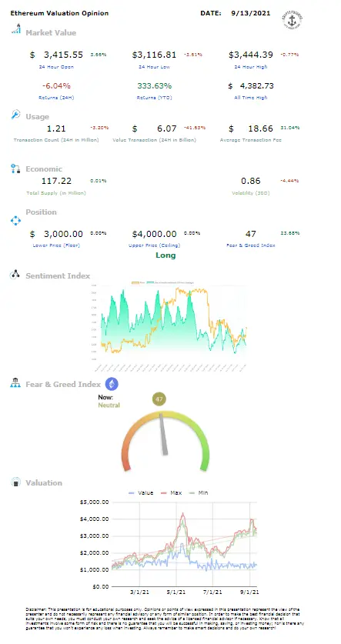Click the 47 value in Position section

251,234
